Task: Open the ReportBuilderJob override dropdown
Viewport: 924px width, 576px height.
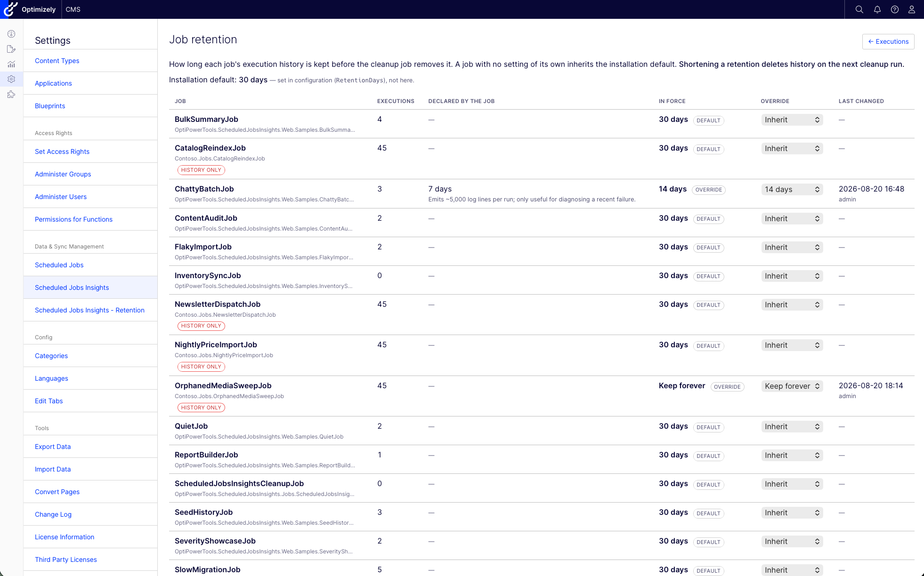Action: (792, 456)
